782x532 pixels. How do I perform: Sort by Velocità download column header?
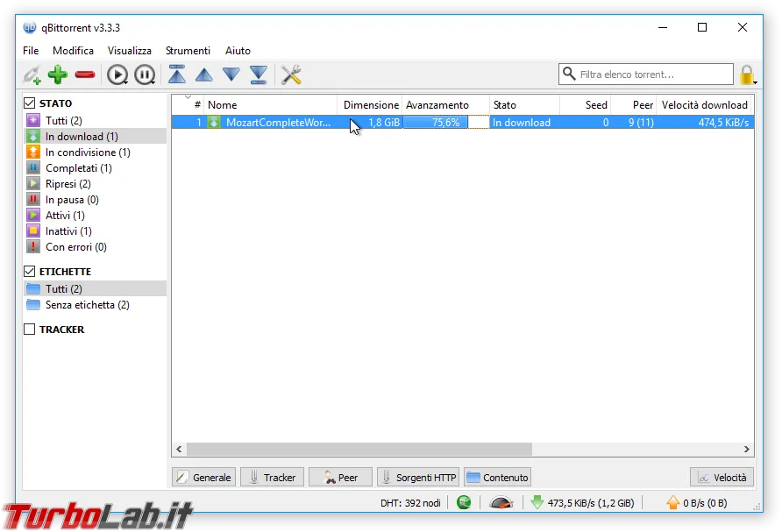pyautogui.click(x=705, y=104)
